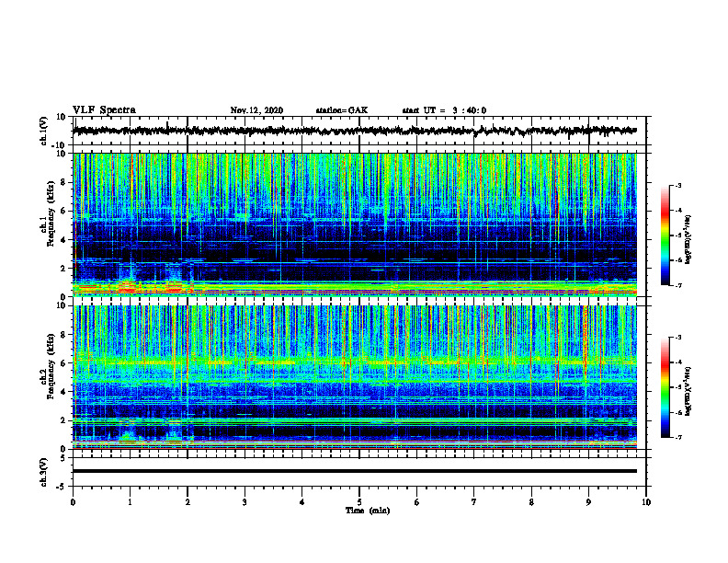Click the "1" tick label on Time axis

130,502
